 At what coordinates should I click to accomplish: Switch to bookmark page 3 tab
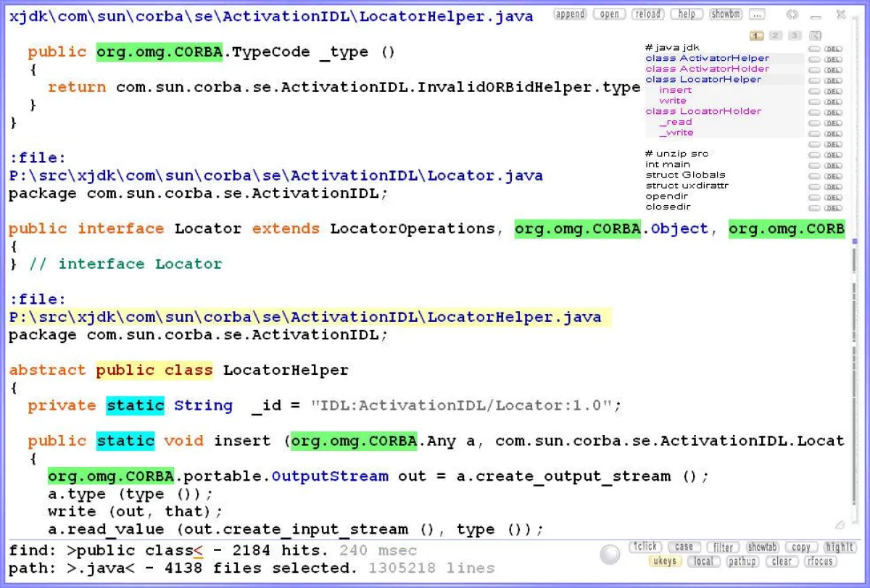pyautogui.click(x=795, y=36)
